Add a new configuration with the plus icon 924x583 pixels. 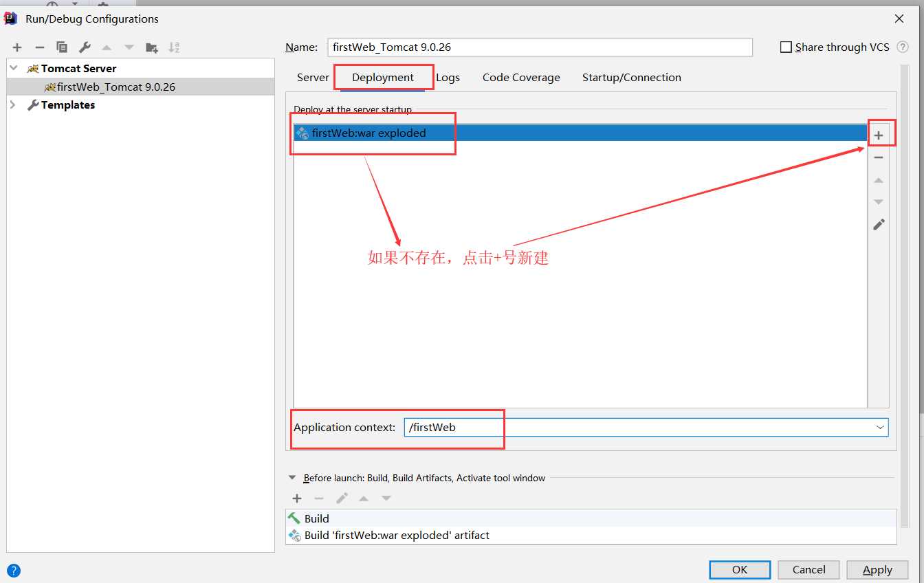click(17, 47)
